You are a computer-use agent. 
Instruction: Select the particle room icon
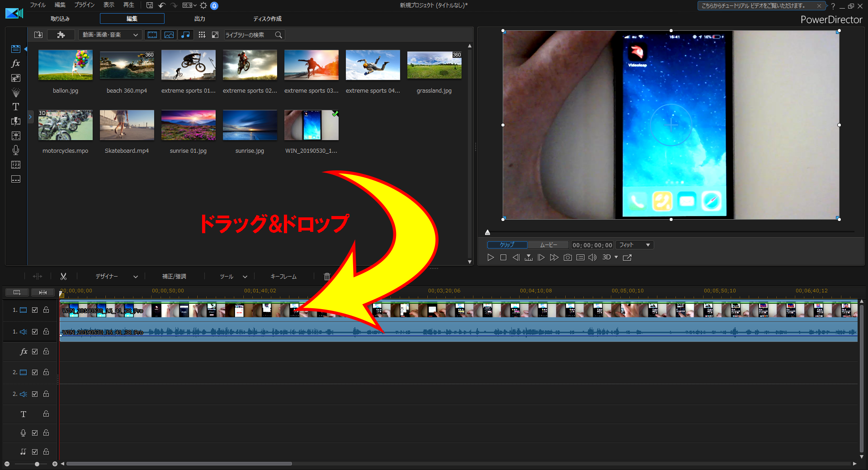pyautogui.click(x=15, y=92)
